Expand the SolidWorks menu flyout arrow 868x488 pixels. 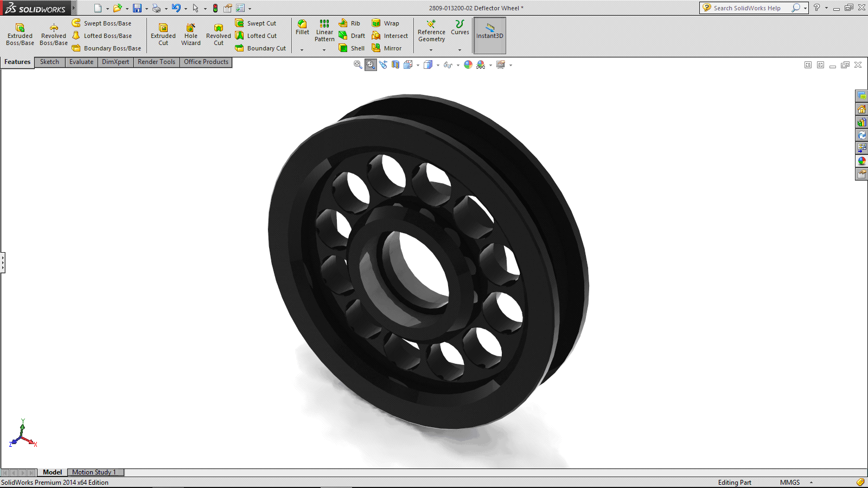74,8
